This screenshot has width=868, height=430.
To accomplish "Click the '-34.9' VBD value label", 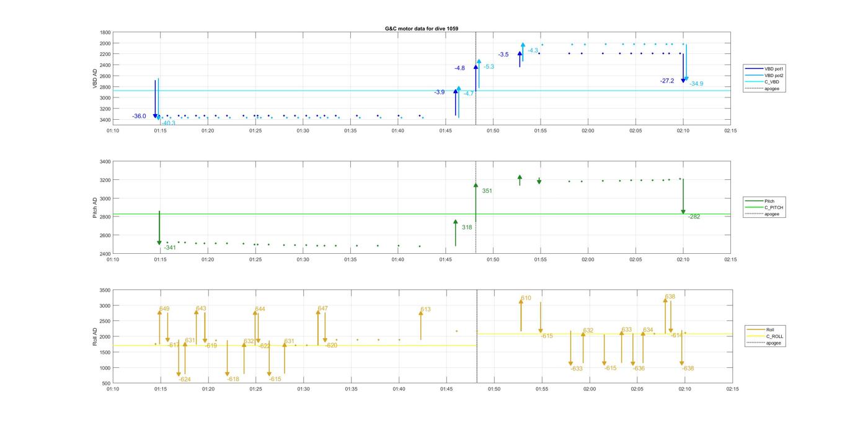I will coord(696,84).
